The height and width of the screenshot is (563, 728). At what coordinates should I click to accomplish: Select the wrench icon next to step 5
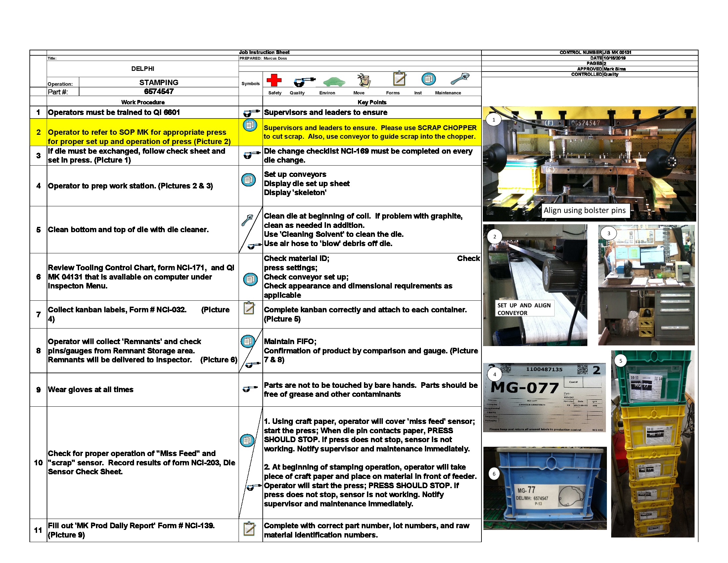tap(248, 216)
